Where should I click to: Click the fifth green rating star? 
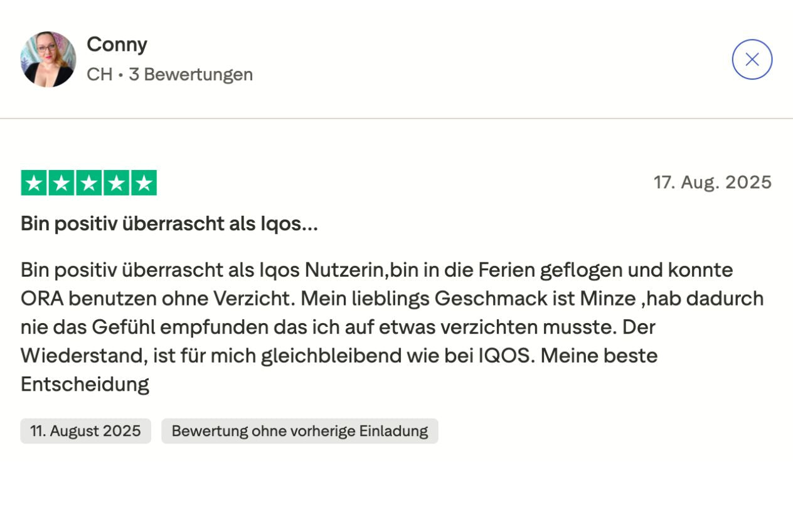pyautogui.click(x=144, y=183)
